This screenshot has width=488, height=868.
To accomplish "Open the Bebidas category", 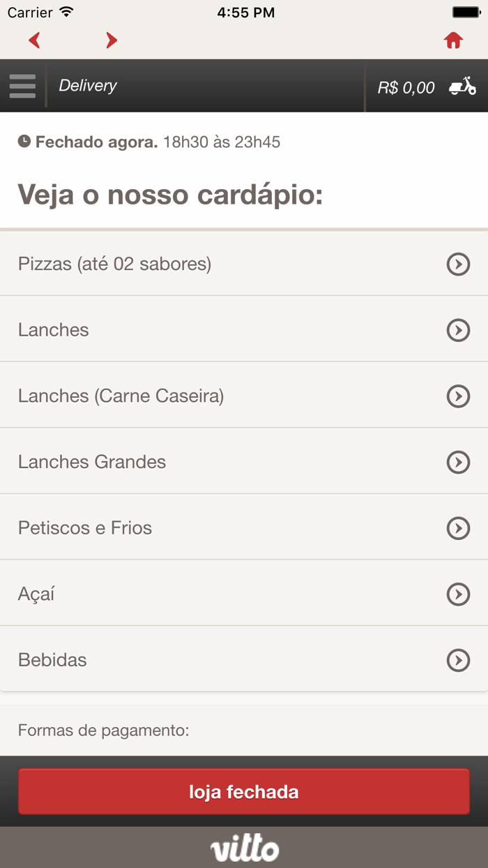I will (x=458, y=659).
